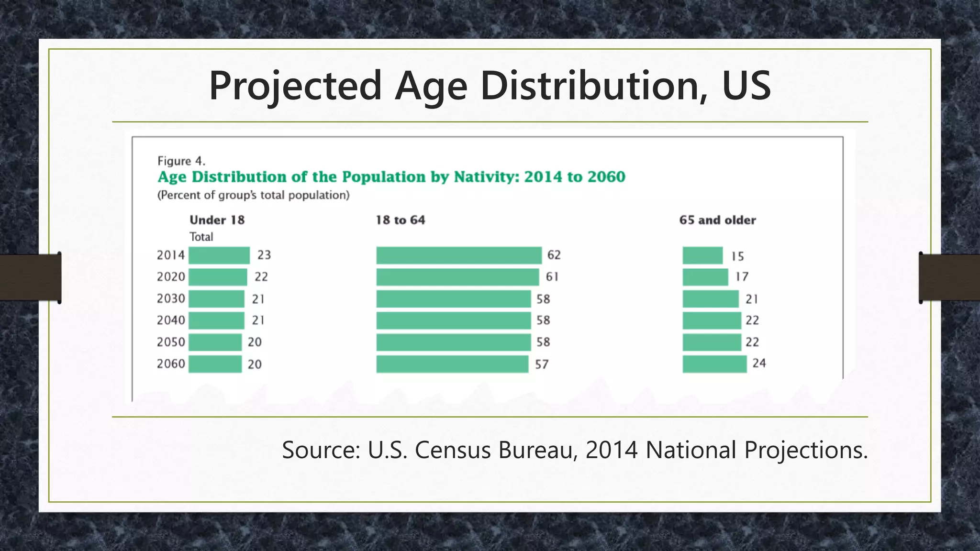This screenshot has width=980, height=551.
Task: Click the 2014 Under 18 bar showing 23
Action: pos(219,255)
